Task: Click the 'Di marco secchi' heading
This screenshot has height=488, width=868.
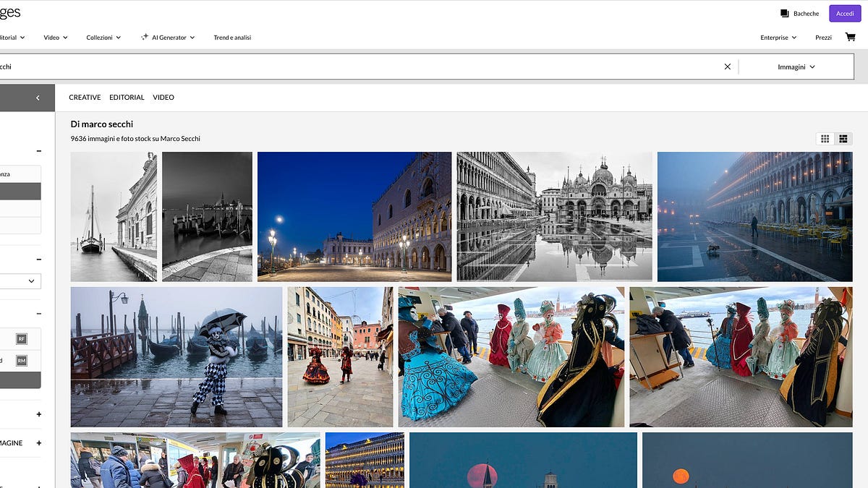Action: pos(102,124)
